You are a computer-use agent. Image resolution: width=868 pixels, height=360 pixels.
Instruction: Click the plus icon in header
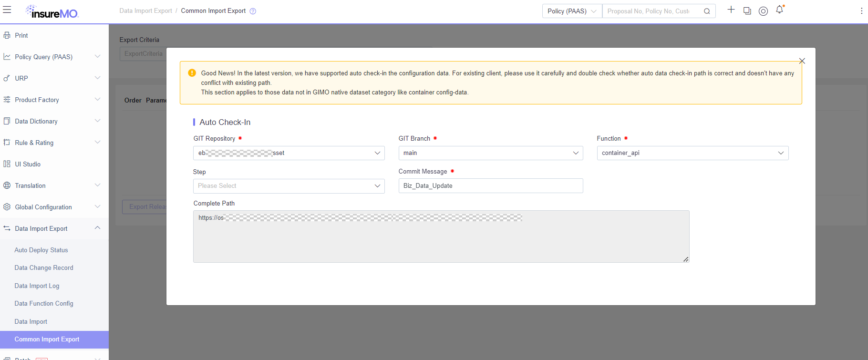[731, 10]
